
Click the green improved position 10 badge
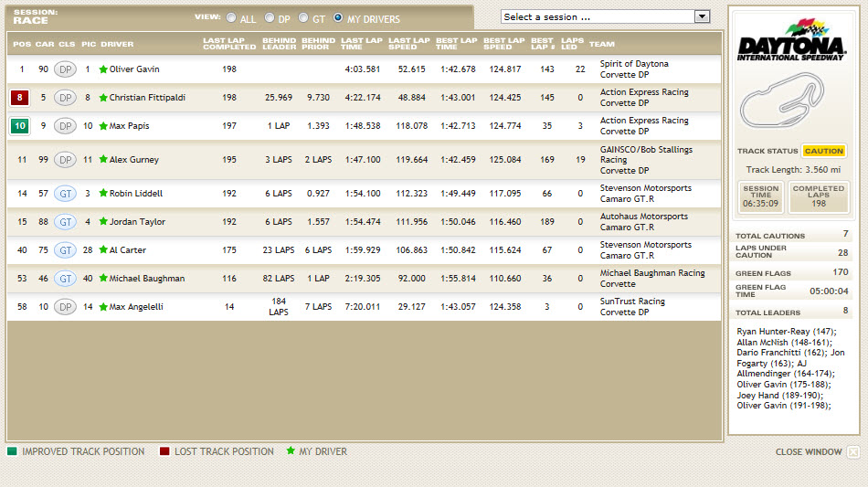tap(20, 126)
